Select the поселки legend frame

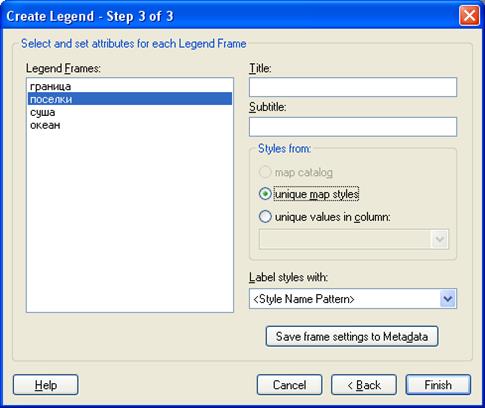[130, 99]
